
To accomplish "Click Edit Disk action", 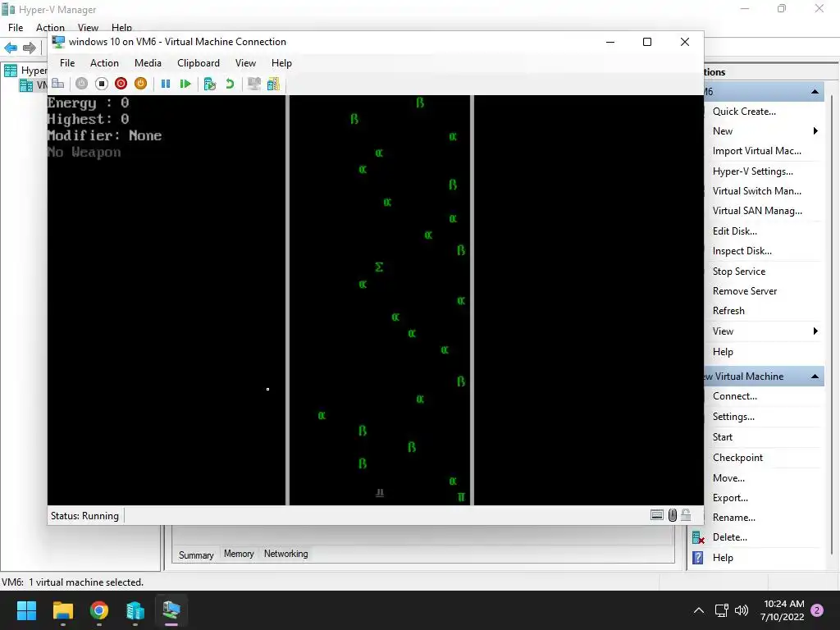I will (734, 231).
